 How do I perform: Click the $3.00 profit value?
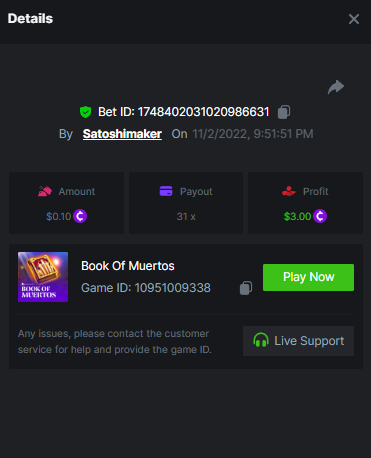[297, 217]
